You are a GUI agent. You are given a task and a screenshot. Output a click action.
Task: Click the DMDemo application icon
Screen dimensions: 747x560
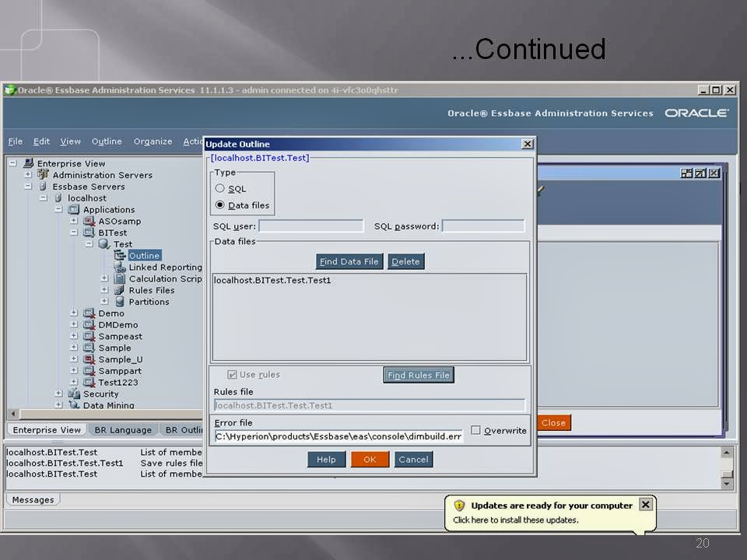click(x=89, y=325)
